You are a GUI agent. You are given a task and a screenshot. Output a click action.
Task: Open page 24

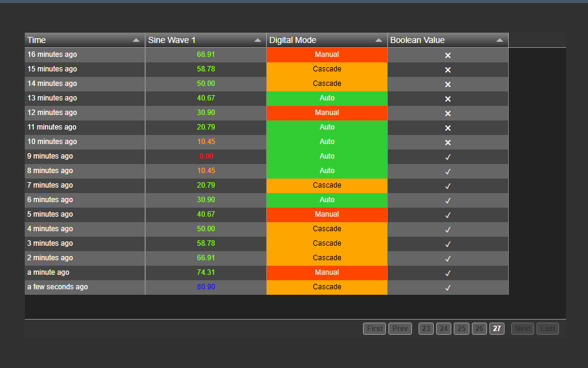443,329
